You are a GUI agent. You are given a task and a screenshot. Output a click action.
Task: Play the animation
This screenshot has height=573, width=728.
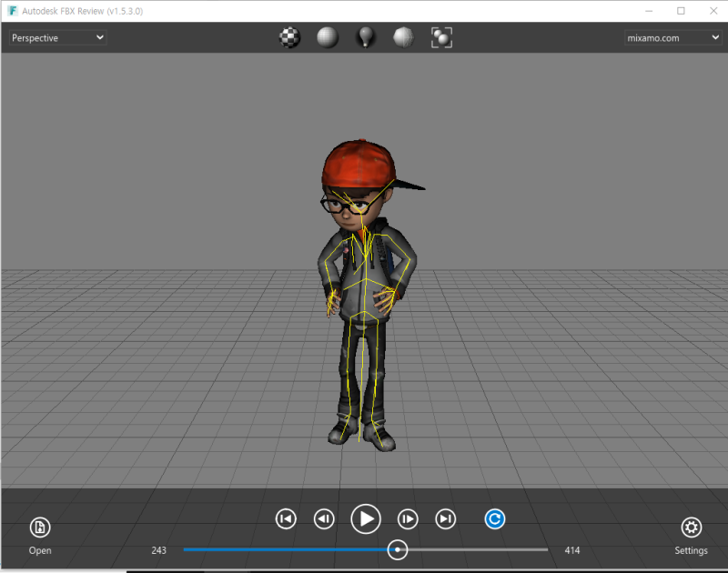coord(366,518)
